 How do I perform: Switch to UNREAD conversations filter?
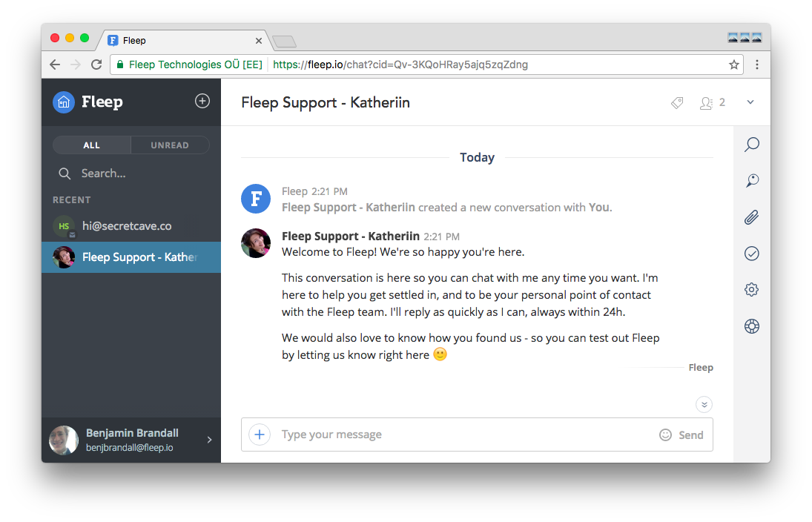pos(170,145)
